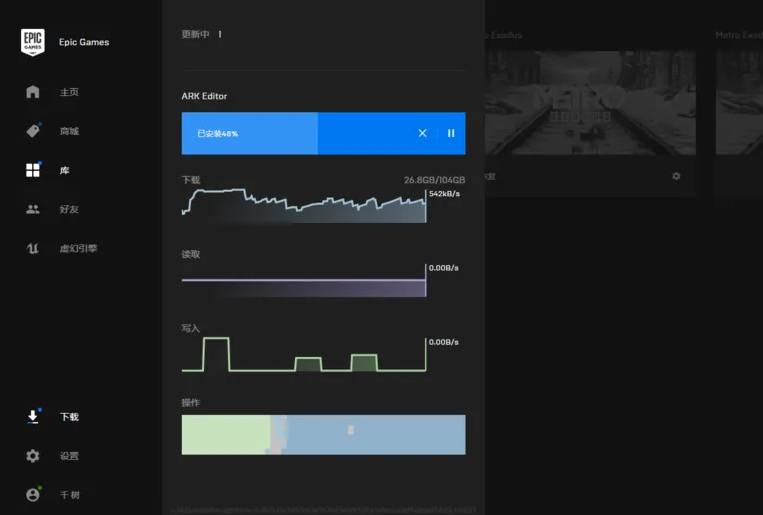Click the 542kB/s download speed value
Image resolution: width=763 pixels, height=515 pixels.
point(444,194)
